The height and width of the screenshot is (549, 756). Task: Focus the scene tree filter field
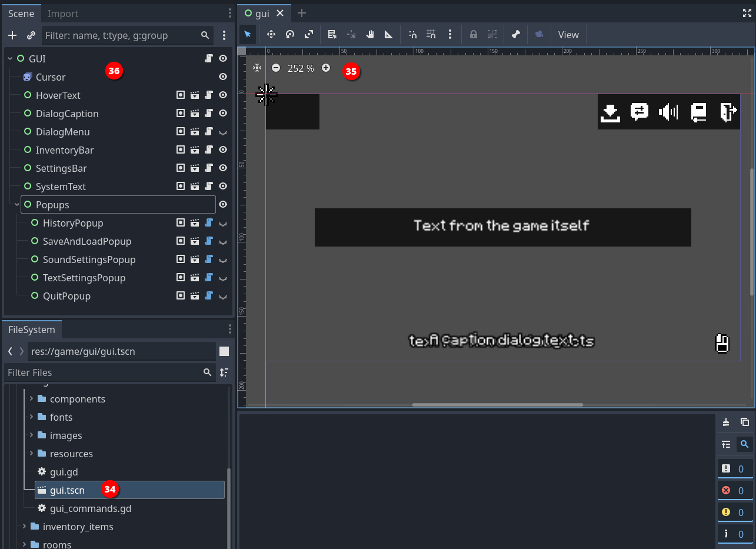(x=126, y=35)
